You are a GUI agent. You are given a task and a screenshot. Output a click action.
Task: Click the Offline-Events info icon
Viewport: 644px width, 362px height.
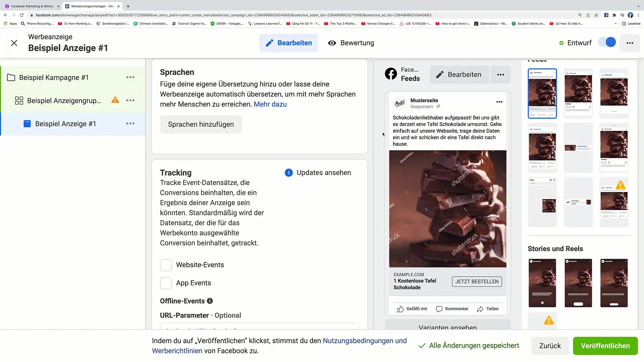[210, 301]
